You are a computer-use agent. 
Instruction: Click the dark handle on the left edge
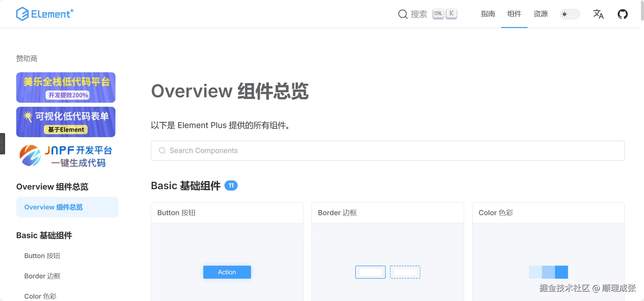click(x=2, y=144)
